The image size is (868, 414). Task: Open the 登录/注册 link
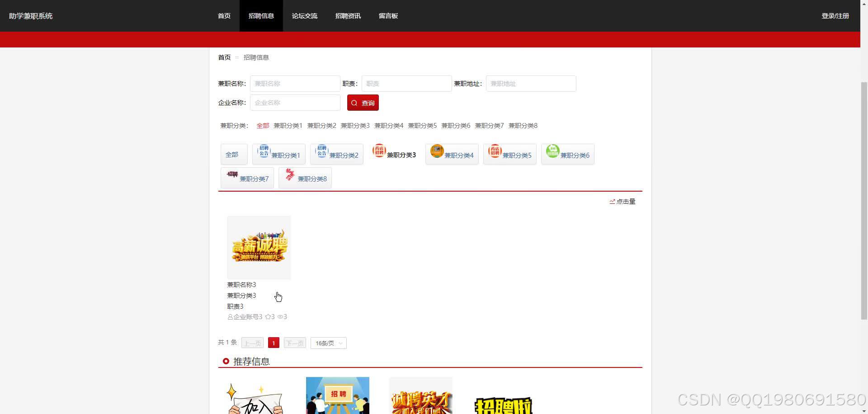[835, 15]
